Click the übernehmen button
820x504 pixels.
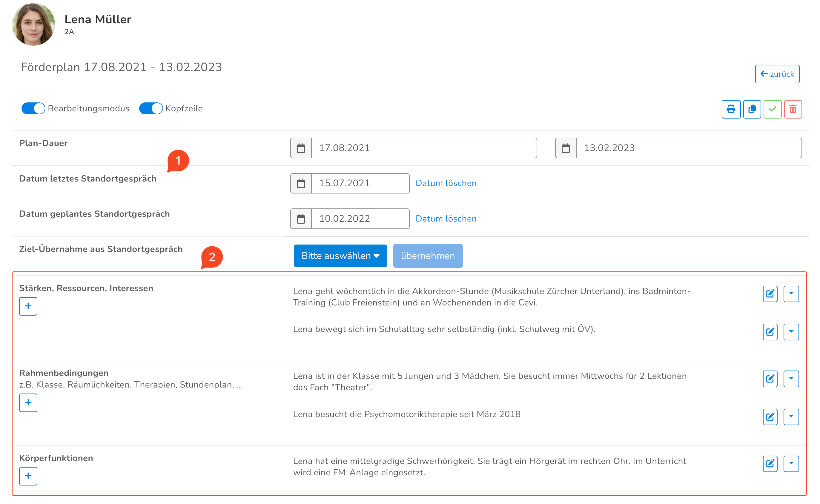pyautogui.click(x=428, y=256)
